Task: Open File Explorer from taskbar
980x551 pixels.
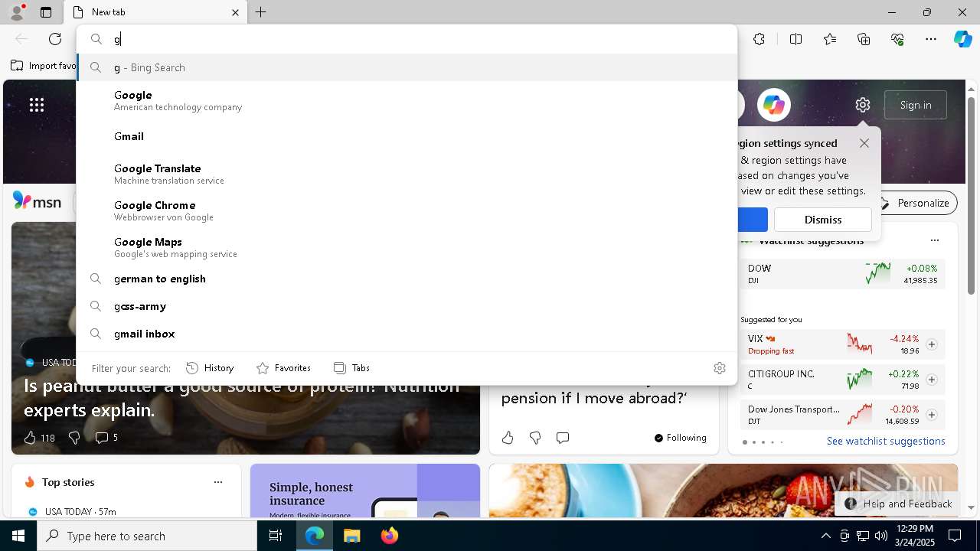Action: pyautogui.click(x=351, y=536)
